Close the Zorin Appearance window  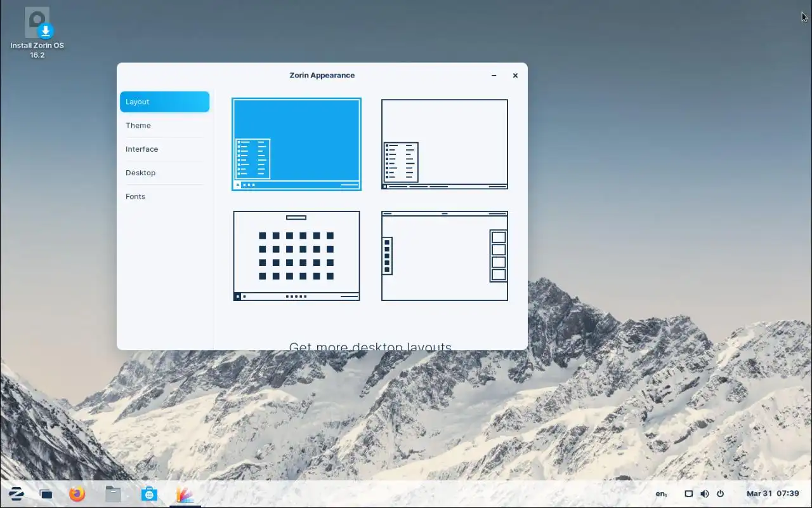tap(515, 76)
